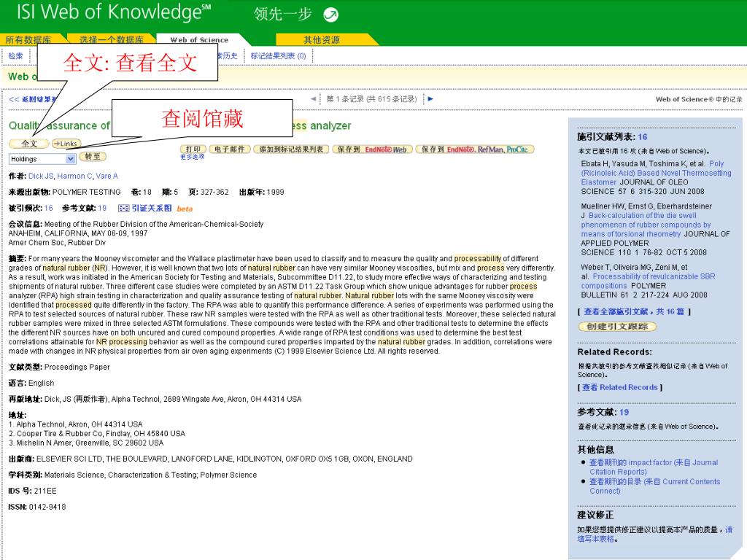Click the IDS number 211EE
Screen dimensions: 747x560
(45, 491)
